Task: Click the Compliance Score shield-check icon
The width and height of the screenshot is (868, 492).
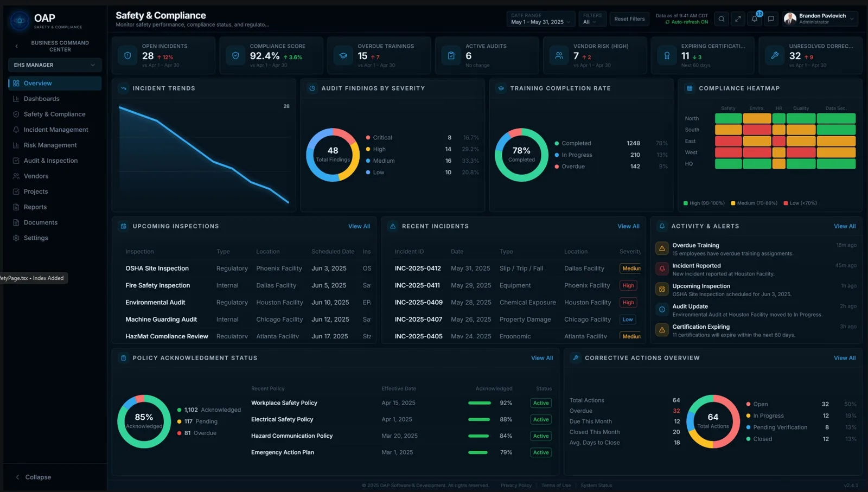Action: [235, 55]
